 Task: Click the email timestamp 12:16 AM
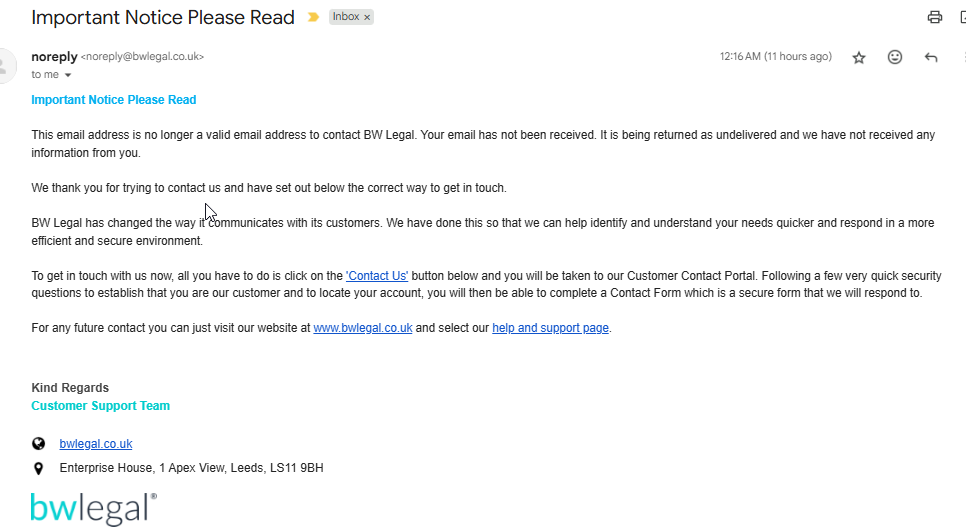pos(775,57)
